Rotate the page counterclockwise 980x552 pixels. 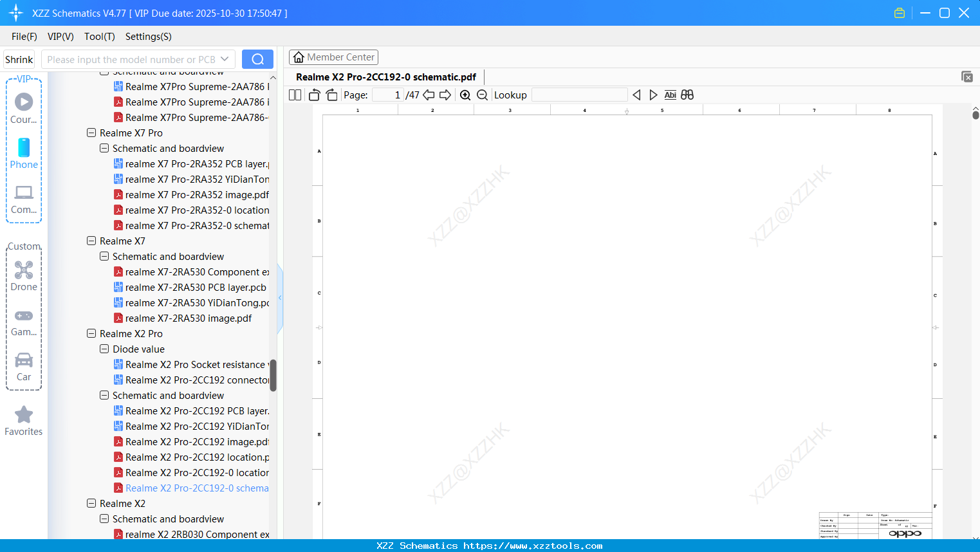pyautogui.click(x=315, y=95)
